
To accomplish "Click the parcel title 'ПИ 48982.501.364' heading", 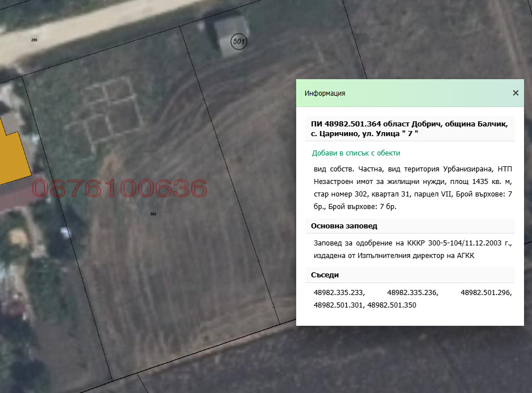I will pyautogui.click(x=410, y=129).
